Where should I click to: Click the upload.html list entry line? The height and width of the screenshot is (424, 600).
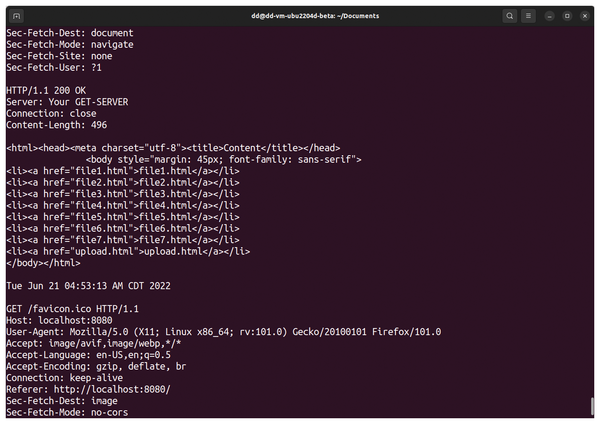(x=128, y=251)
